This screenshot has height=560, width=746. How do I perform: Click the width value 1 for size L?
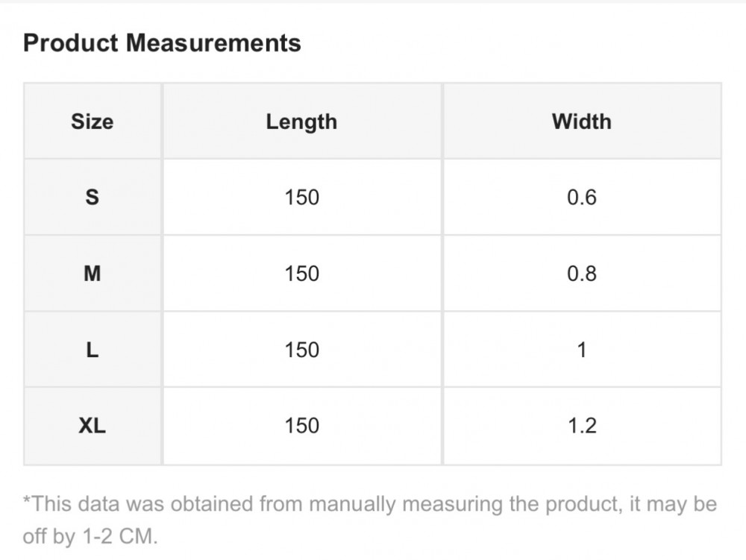tap(581, 350)
